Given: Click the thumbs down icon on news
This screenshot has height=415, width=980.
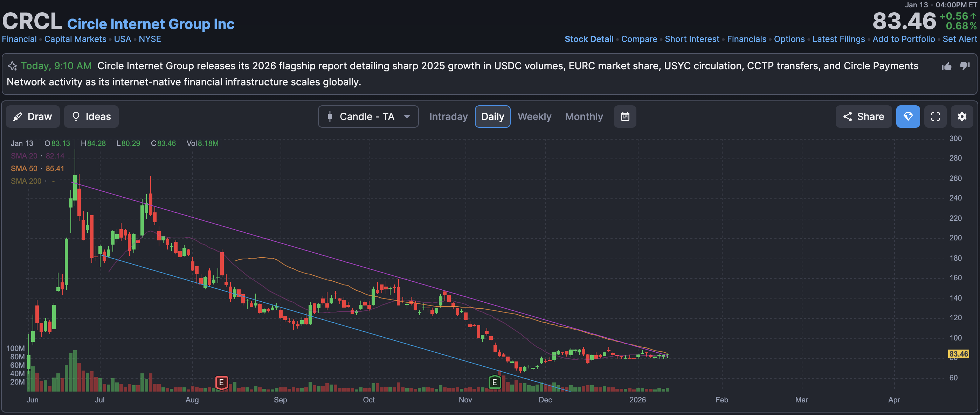Looking at the screenshot, I should [x=965, y=66].
